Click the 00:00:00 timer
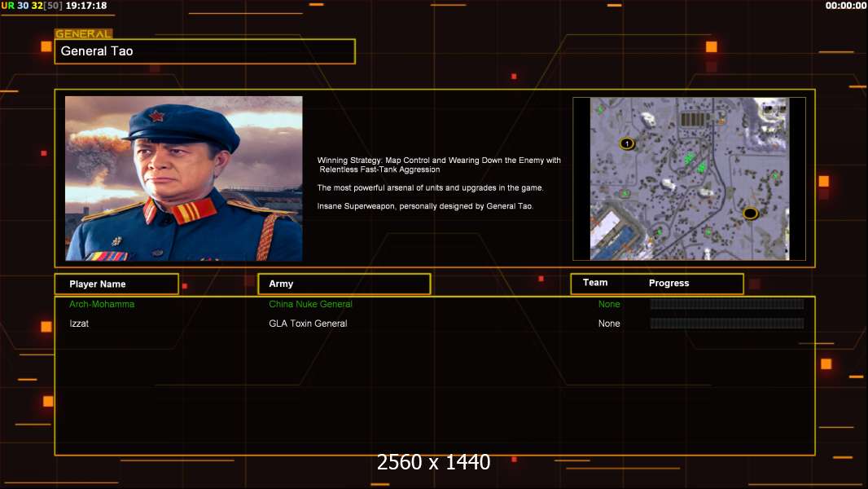The image size is (868, 489). tap(846, 6)
